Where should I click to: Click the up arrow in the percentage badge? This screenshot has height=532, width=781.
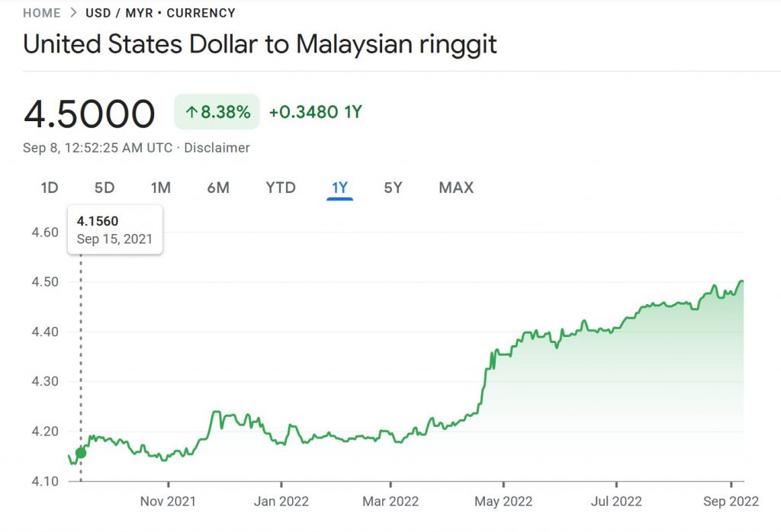tap(191, 113)
